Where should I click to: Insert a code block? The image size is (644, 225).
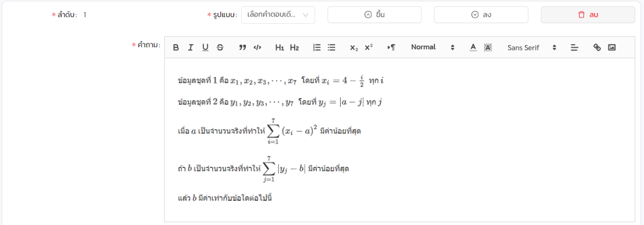(257, 47)
